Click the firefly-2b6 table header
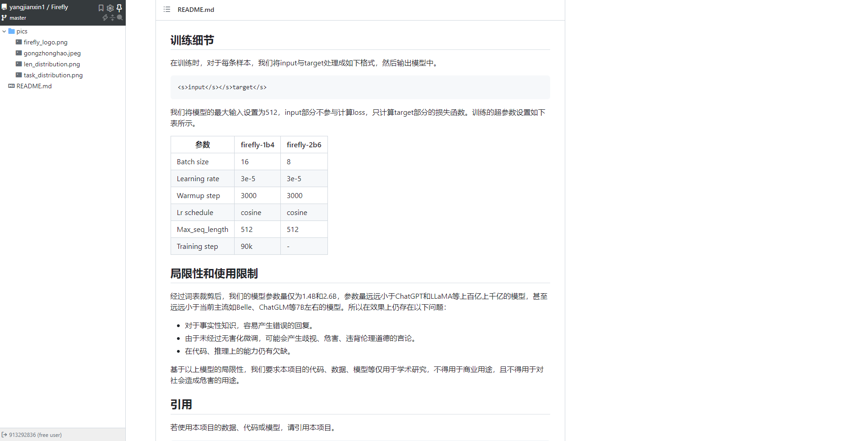 coord(304,145)
